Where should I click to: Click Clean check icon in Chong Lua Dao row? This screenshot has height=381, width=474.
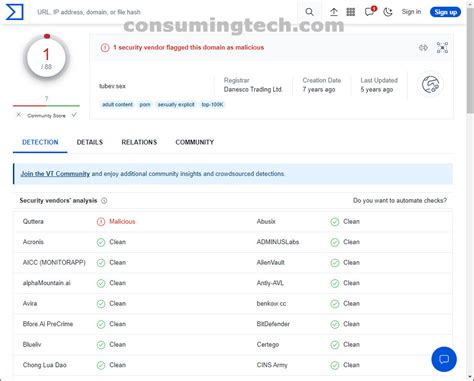click(x=101, y=365)
